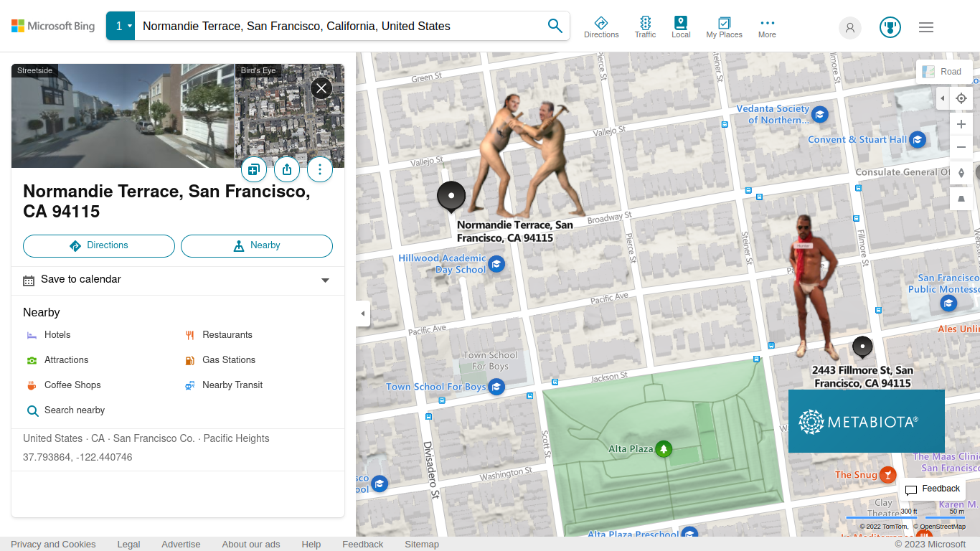Open the hamburger settings menu
The height and width of the screenshot is (551, 980).
926,27
